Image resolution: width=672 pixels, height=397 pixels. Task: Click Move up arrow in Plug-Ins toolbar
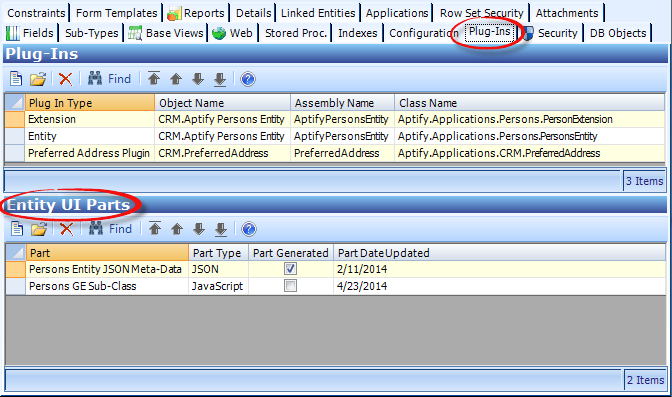point(176,79)
